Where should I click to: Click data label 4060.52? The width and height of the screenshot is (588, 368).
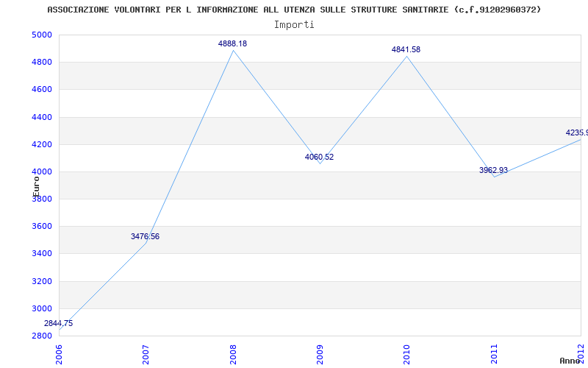tap(319, 157)
